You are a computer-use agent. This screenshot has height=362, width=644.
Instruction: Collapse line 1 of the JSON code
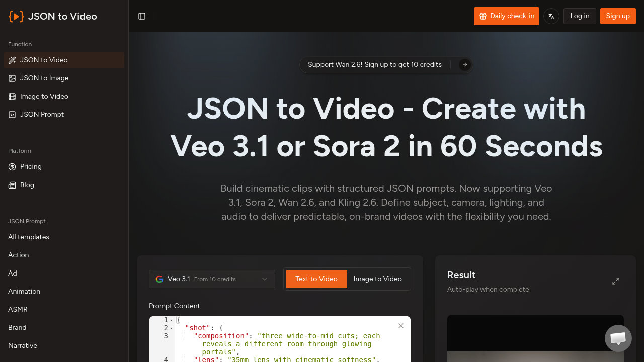click(x=171, y=320)
